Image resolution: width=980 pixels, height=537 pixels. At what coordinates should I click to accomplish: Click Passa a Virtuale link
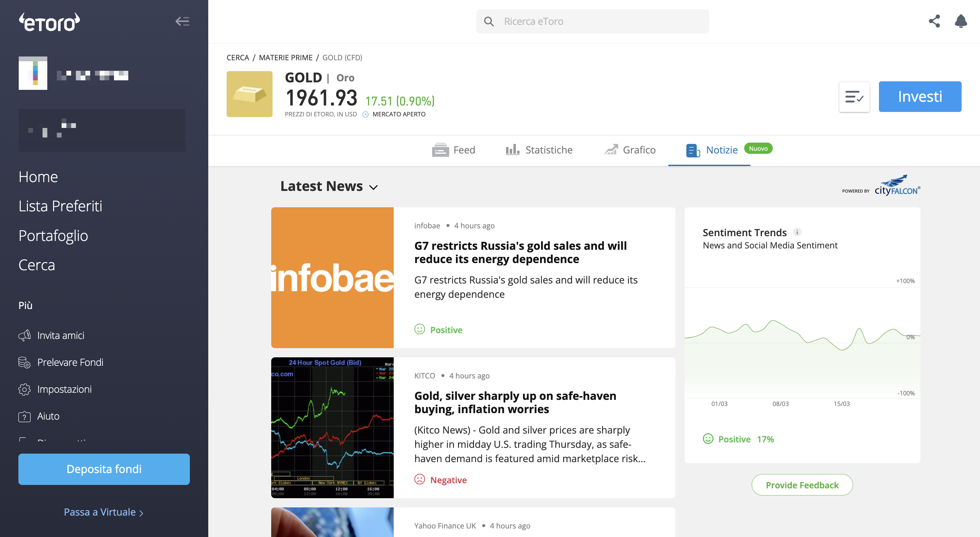103,512
